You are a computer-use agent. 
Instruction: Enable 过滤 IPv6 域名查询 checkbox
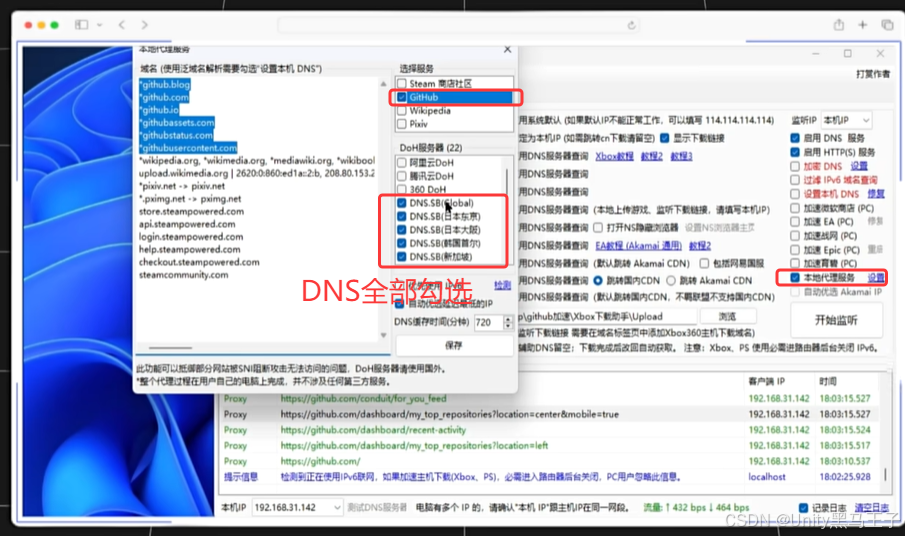[x=795, y=180]
